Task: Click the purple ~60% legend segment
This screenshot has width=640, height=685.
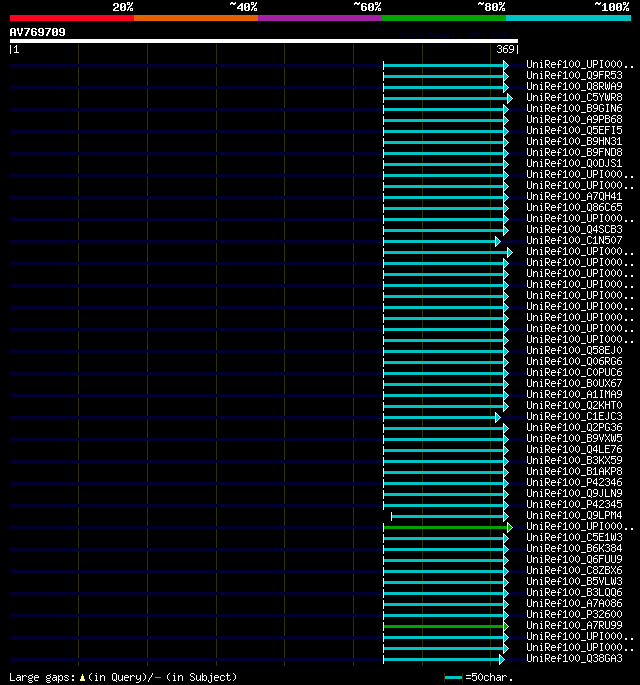Action: pos(320,18)
